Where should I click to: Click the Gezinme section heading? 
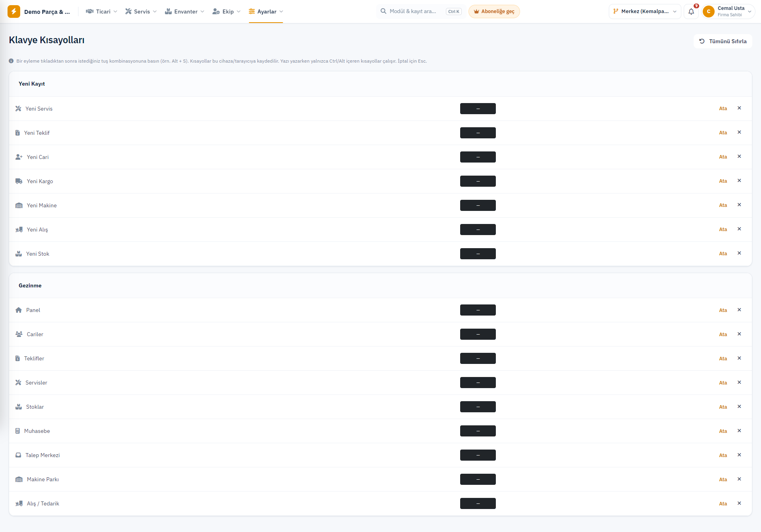30,285
